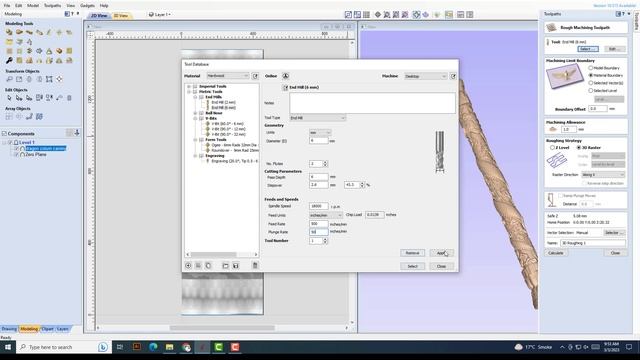This screenshot has height=360, width=640.
Task: Click the down-arrow icon in Components header
Action: point(77,133)
